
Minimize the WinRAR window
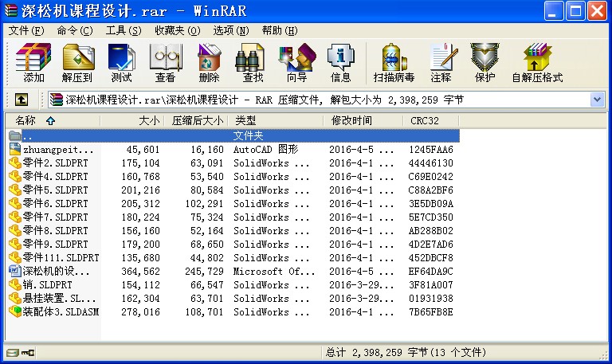coord(554,10)
